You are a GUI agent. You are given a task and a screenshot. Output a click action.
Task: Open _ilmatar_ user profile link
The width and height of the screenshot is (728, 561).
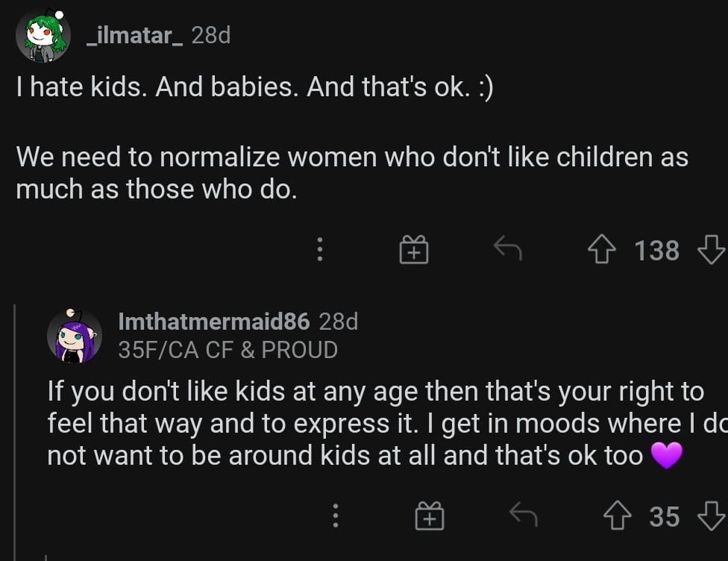(135, 35)
